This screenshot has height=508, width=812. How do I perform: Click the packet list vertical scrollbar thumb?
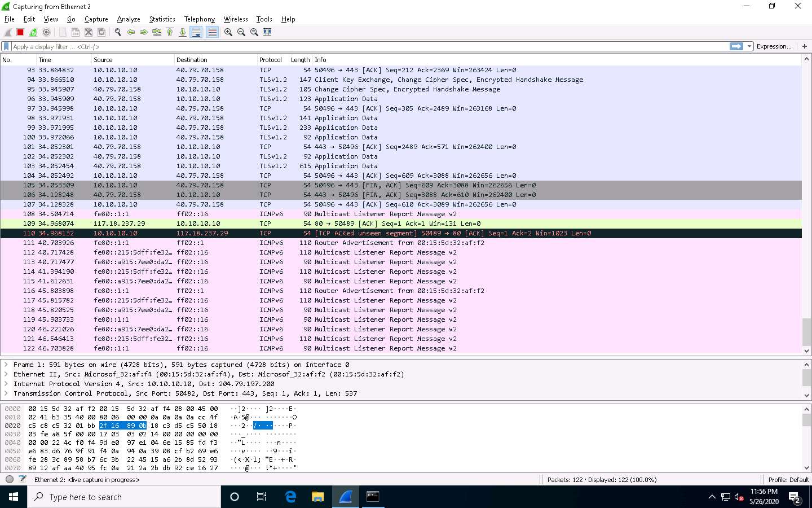(x=806, y=332)
